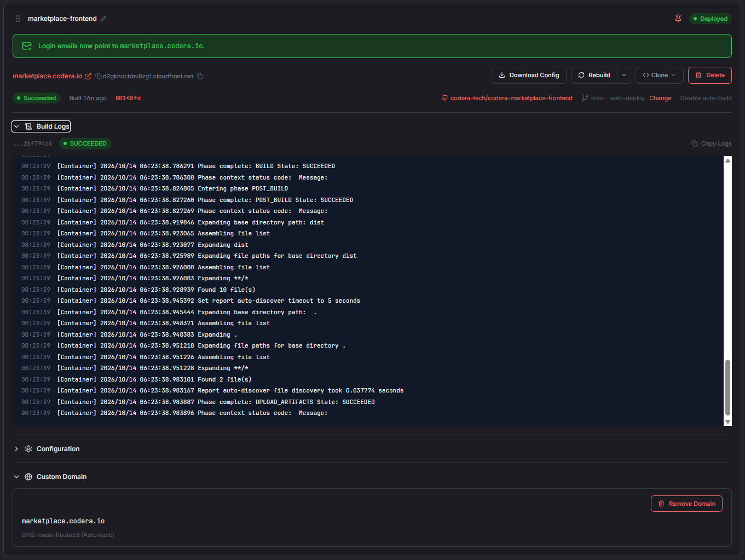Click the repo icon before codera-tech link
This screenshot has width=745, height=560.
(x=445, y=98)
